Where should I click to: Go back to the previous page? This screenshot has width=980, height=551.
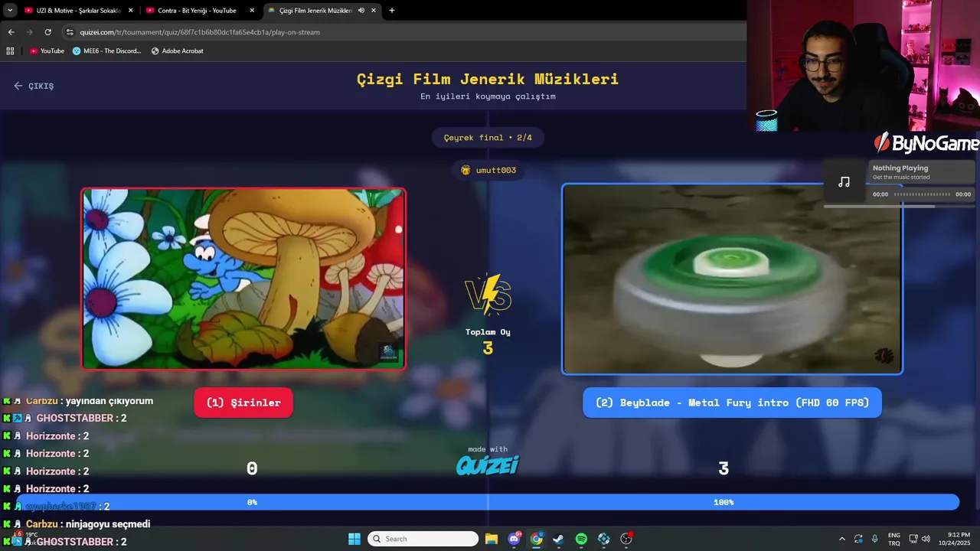(x=11, y=32)
